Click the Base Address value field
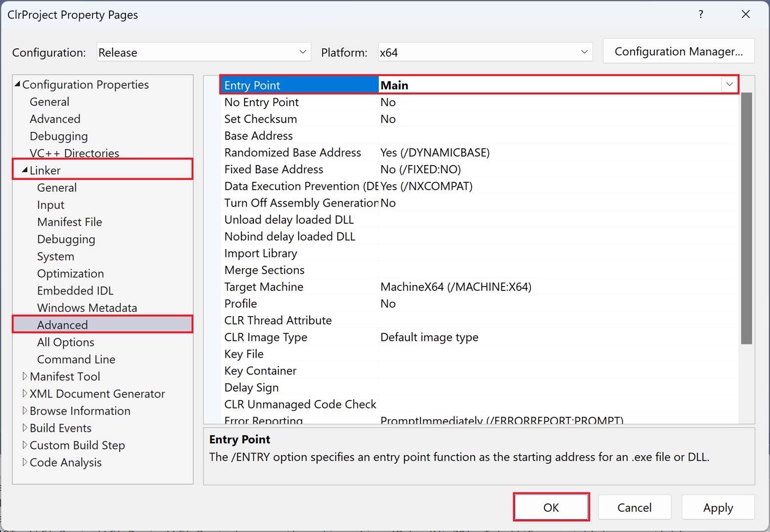Viewport: 770px width, 532px height. [x=558, y=136]
